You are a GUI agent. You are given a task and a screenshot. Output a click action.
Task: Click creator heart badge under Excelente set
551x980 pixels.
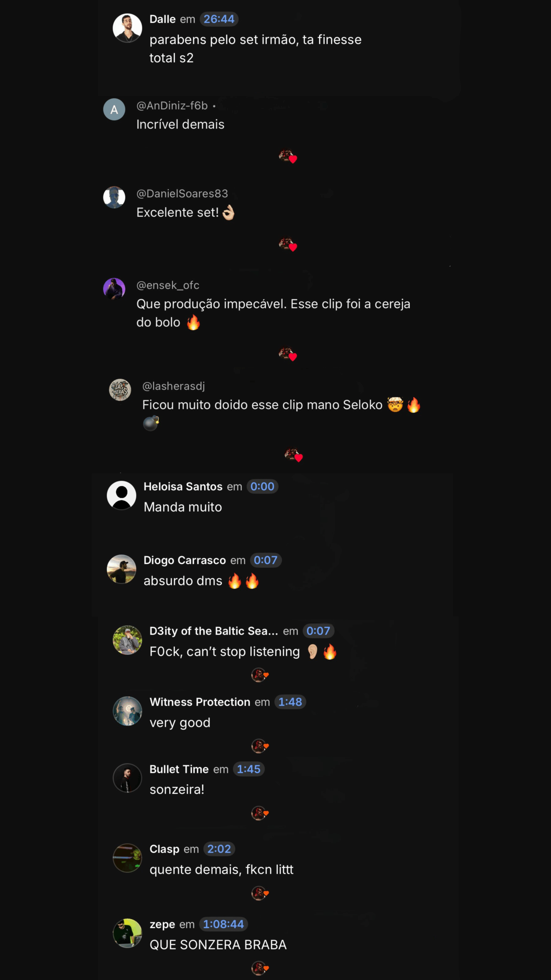(x=288, y=245)
